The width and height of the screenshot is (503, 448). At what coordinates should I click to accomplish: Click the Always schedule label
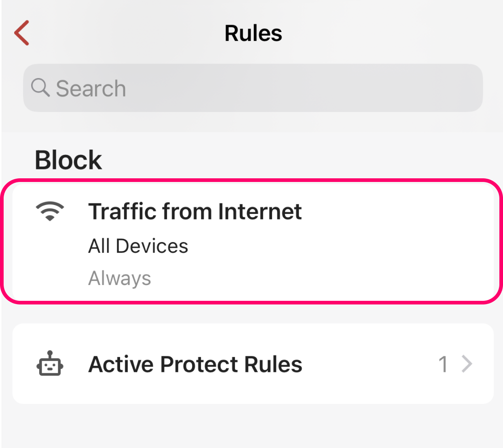(x=120, y=278)
